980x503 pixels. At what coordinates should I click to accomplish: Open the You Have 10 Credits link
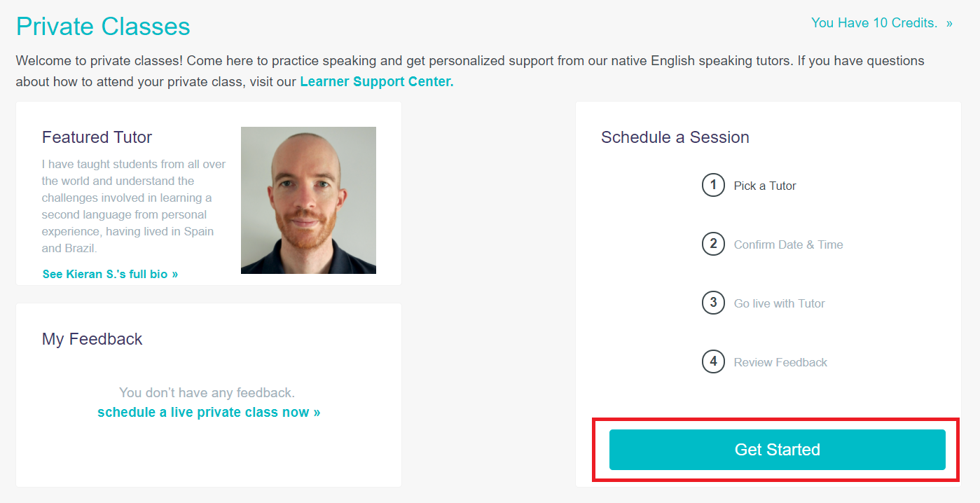[x=874, y=23]
